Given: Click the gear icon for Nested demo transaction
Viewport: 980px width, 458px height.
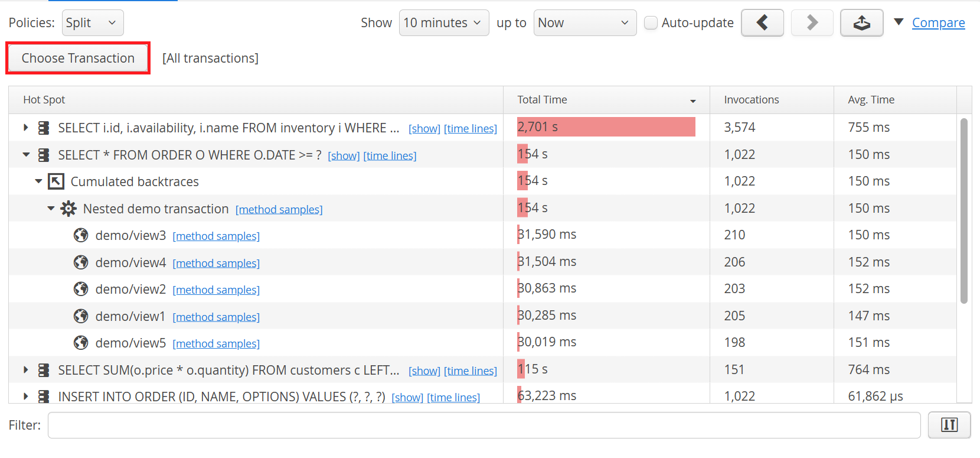Looking at the screenshot, I should point(68,209).
